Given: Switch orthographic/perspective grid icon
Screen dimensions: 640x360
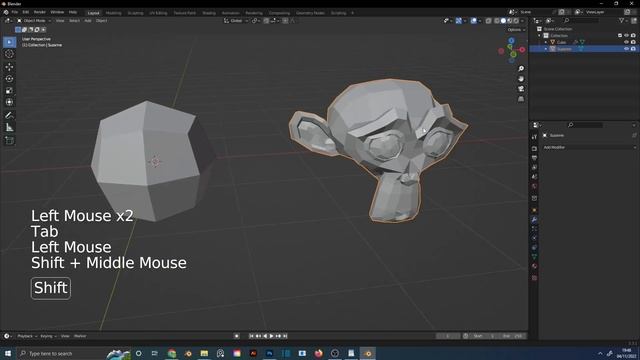Looking at the screenshot, I should tap(521, 99).
